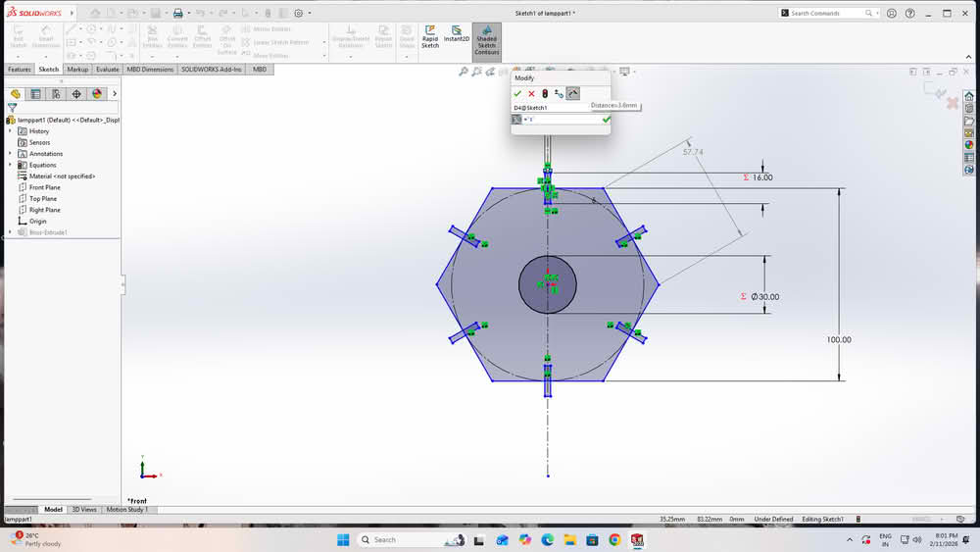Select the 16.00 dimension value
This screenshot has height=552, width=980.
pos(762,177)
